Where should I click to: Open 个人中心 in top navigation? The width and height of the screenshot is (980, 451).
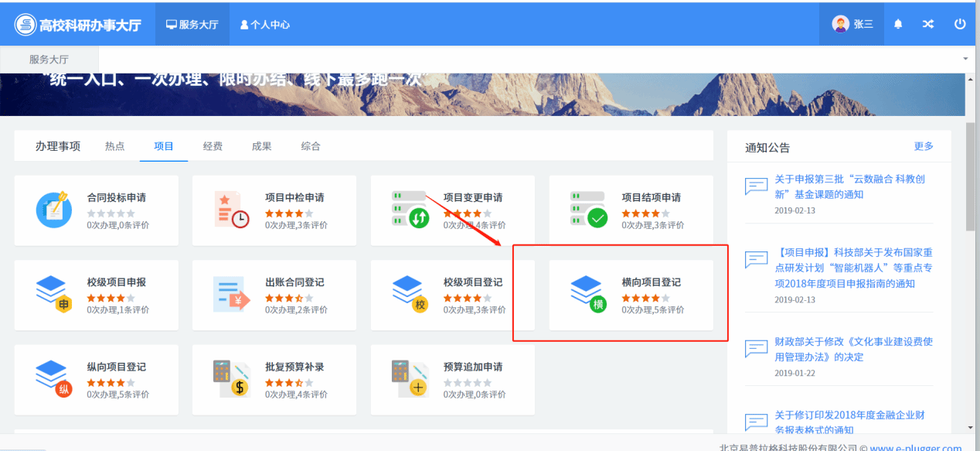[x=265, y=25]
